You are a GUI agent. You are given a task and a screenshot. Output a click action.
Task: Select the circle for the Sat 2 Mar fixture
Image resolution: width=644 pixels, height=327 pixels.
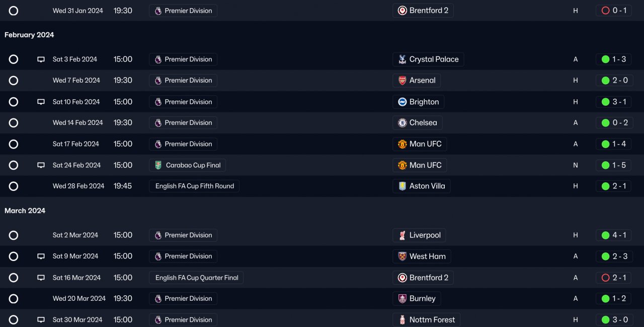click(x=14, y=235)
